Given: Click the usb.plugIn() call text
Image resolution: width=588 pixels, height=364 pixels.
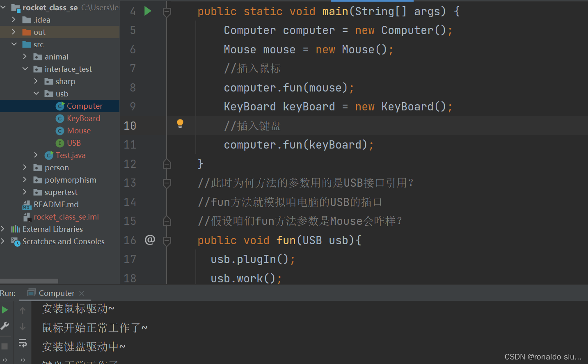Looking at the screenshot, I should tap(253, 259).
